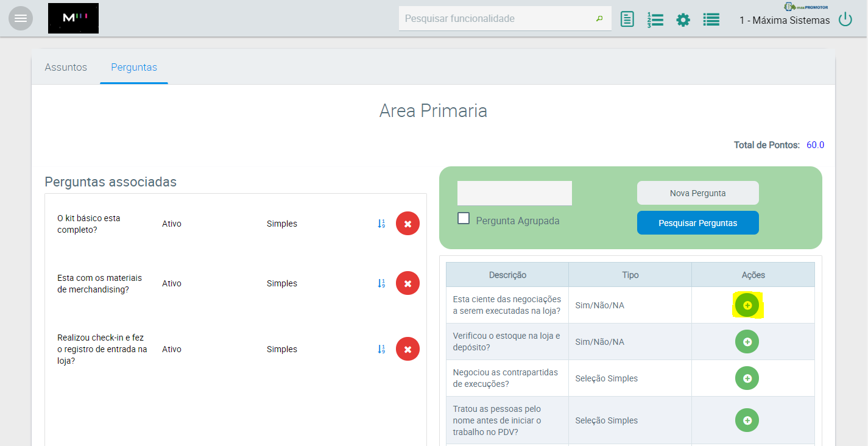Click the 'Perguntas associadas' heading
This screenshot has width=868, height=446.
111,182
